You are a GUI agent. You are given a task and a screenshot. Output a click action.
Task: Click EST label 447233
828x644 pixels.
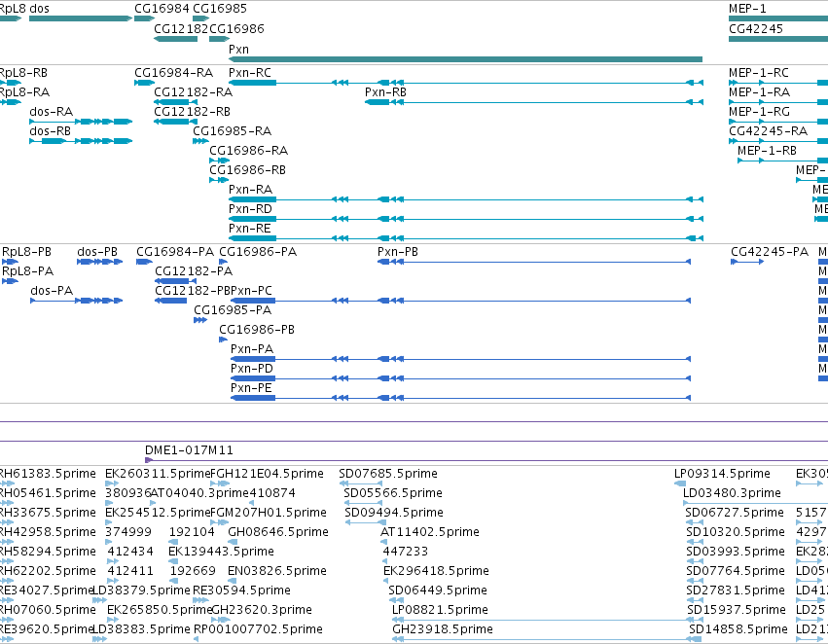point(406,553)
